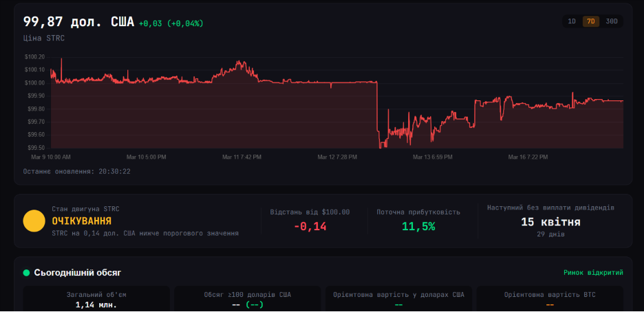The height and width of the screenshot is (312, 644).
Task: Click Mar 9 10:00 AM axis marker
Action: (47, 157)
